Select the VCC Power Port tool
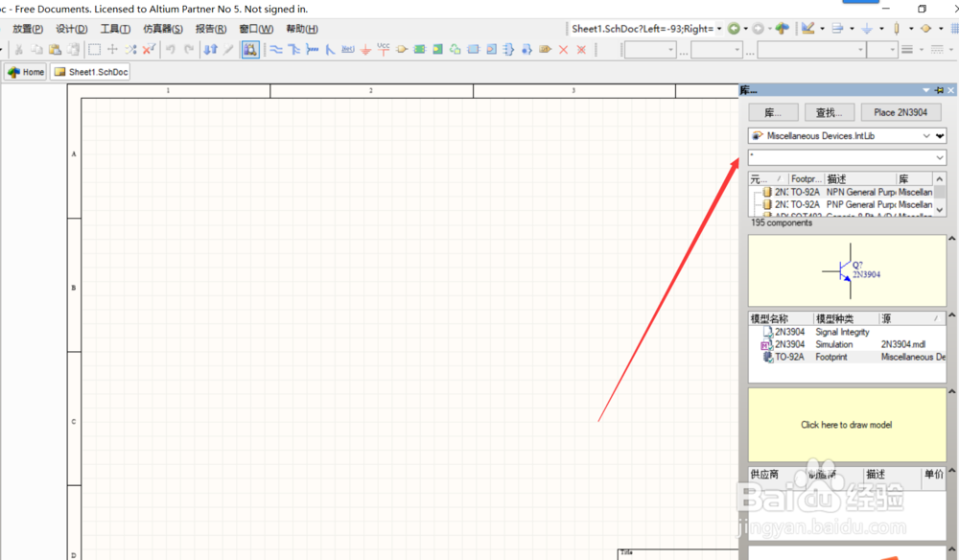This screenshot has height=560, width=959. coord(384,50)
